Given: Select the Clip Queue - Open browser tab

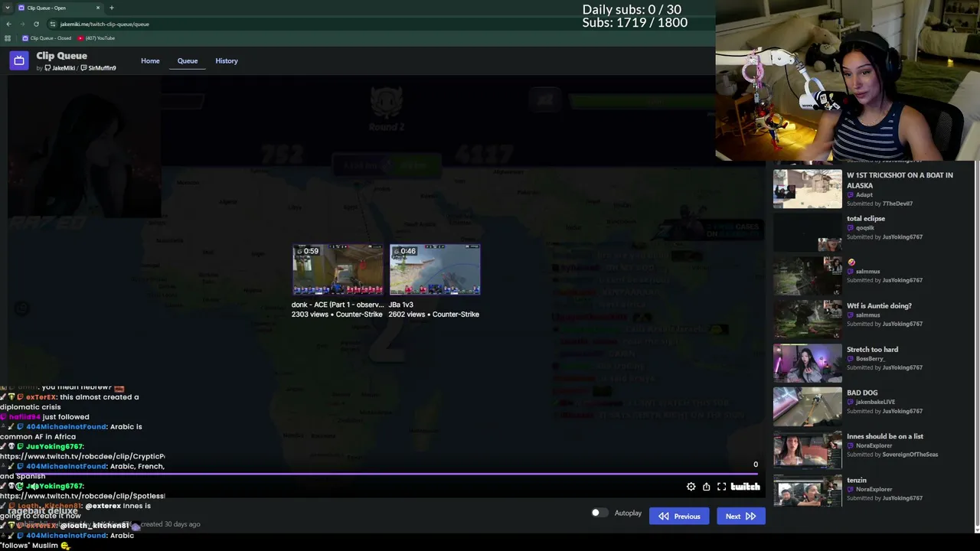Looking at the screenshot, I should (58, 8).
